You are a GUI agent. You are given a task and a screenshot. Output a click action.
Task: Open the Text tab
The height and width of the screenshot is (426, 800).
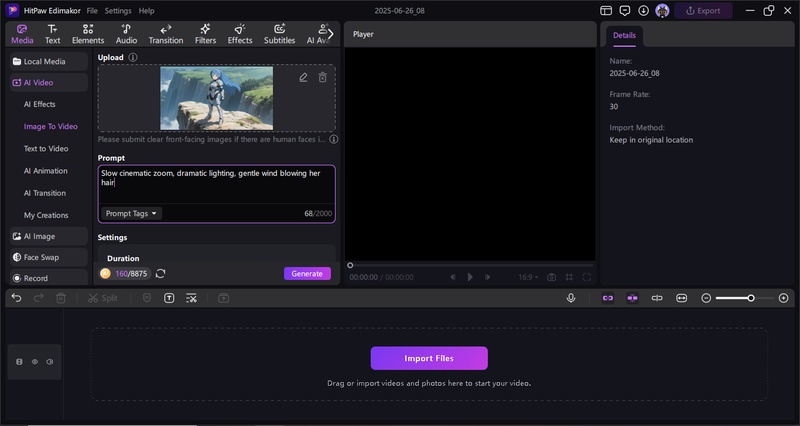52,34
